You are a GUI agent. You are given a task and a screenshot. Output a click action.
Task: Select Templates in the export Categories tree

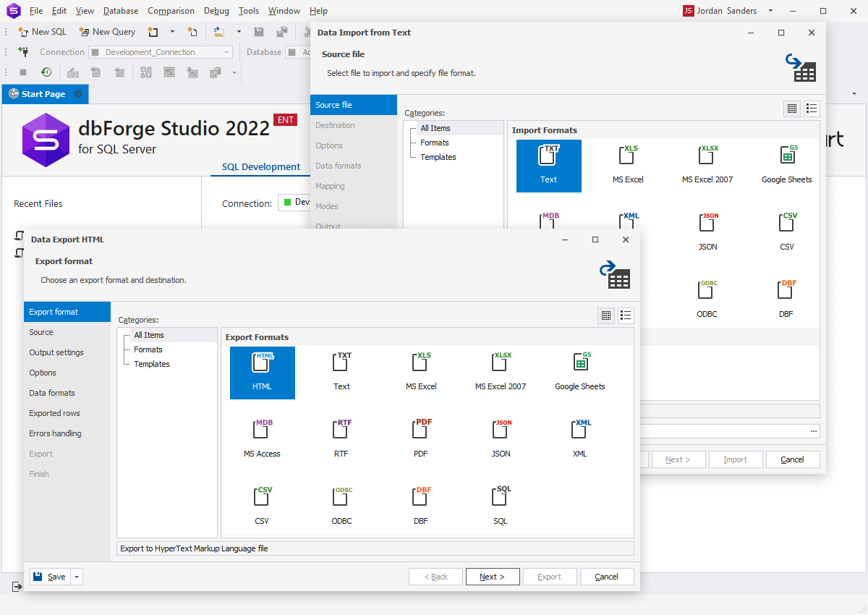[x=152, y=364]
